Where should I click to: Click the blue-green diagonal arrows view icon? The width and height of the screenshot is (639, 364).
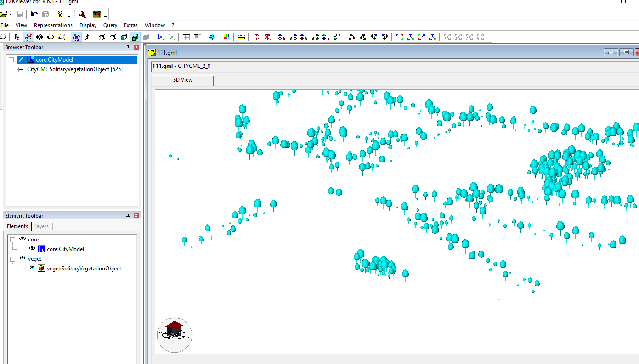(422, 37)
